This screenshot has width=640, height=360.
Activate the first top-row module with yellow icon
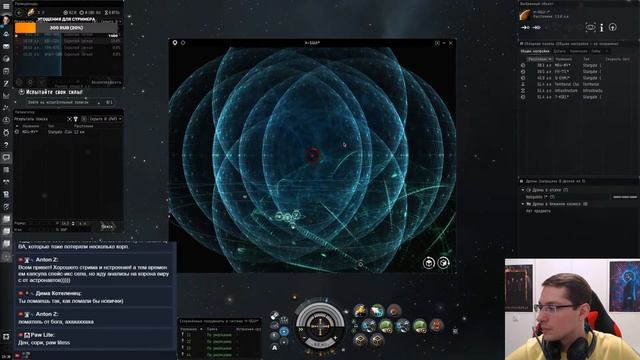[x=360, y=311]
